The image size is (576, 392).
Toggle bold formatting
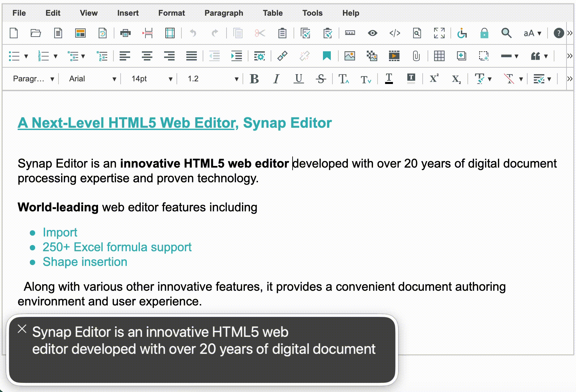(254, 79)
